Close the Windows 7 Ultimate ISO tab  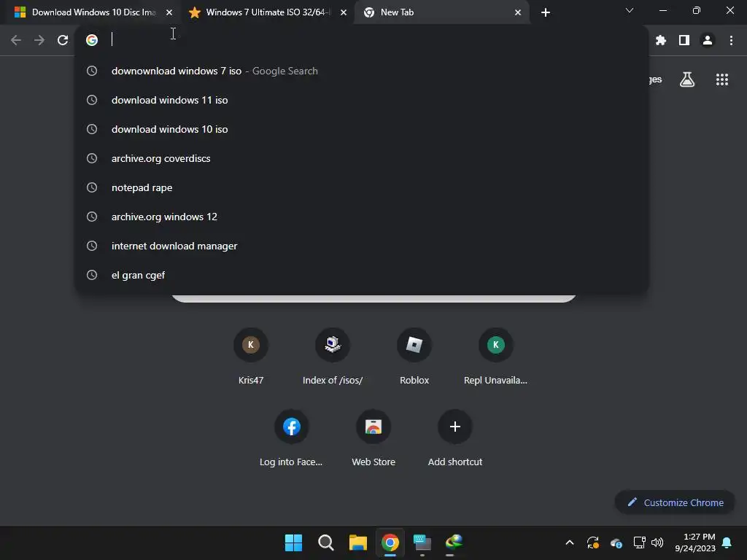click(344, 12)
